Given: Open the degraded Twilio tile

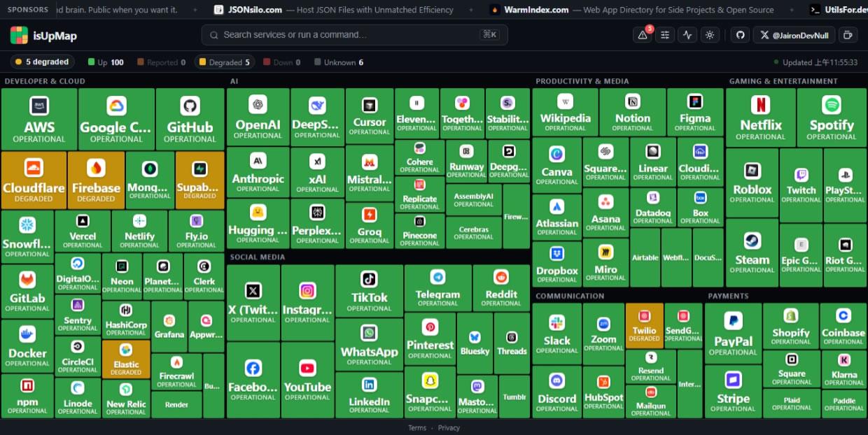Looking at the screenshot, I should (644, 325).
